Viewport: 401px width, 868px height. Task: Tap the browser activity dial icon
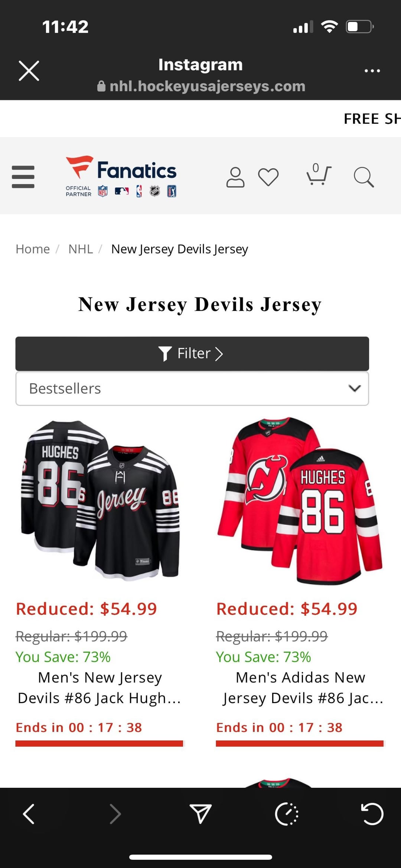[x=286, y=814]
